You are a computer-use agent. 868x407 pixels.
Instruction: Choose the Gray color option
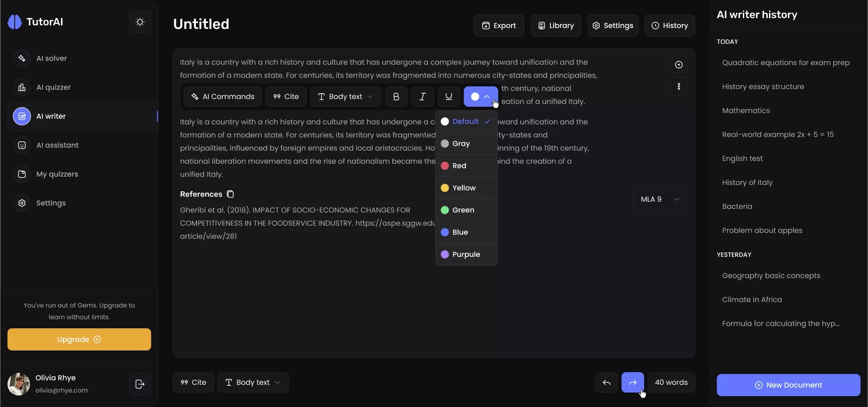(x=461, y=144)
